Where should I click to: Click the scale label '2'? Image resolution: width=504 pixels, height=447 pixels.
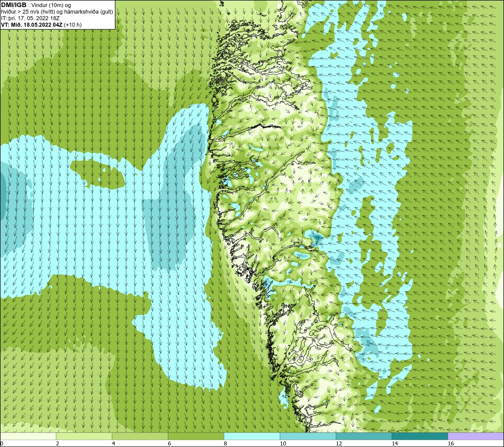[57, 444]
